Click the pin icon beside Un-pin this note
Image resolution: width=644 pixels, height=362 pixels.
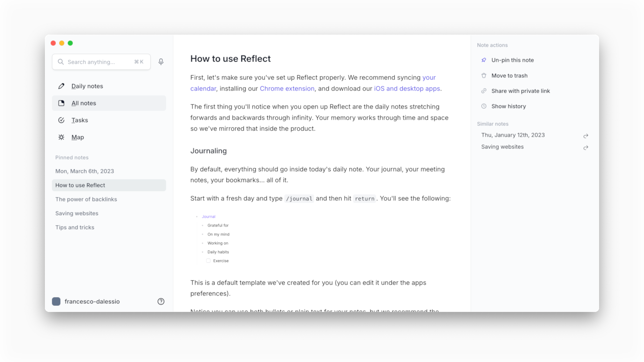point(484,60)
